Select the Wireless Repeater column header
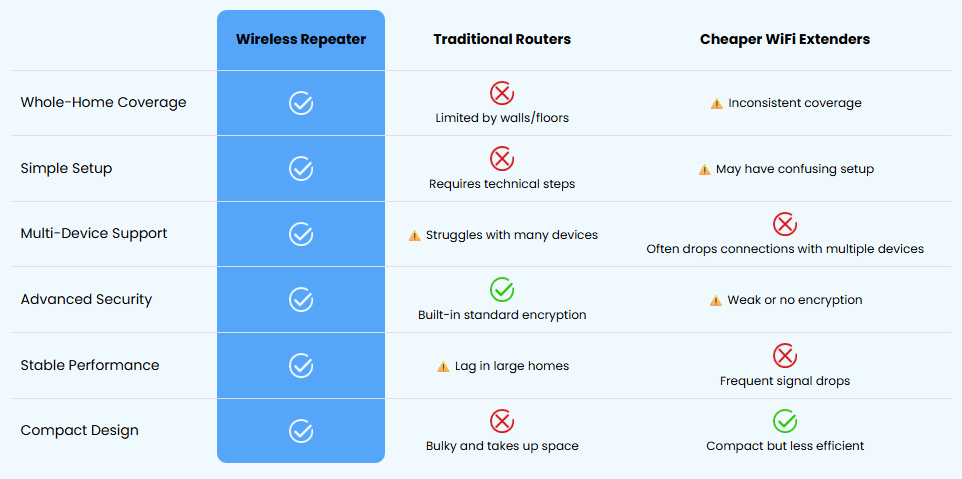 click(301, 39)
